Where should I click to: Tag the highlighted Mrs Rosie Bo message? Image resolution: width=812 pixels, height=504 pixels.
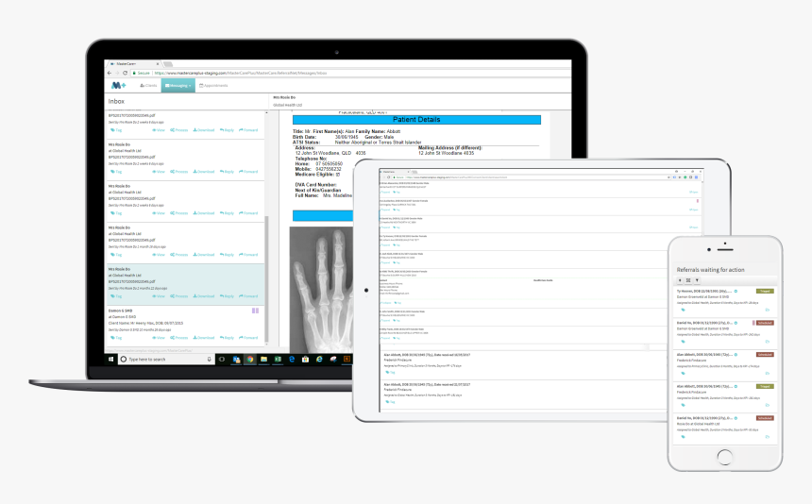(116, 296)
